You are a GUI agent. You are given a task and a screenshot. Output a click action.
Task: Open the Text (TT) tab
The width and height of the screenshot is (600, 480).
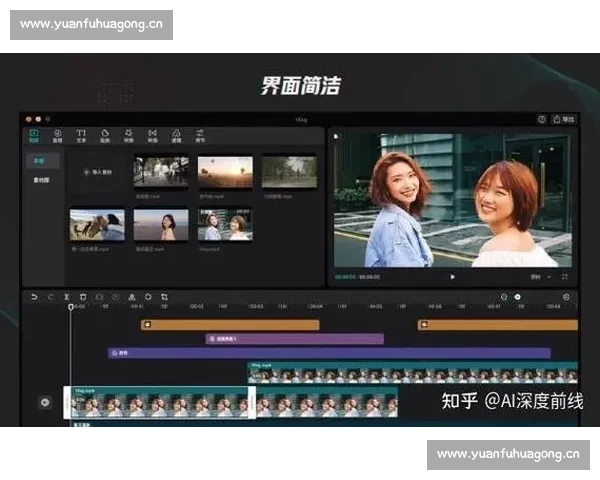click(81, 136)
